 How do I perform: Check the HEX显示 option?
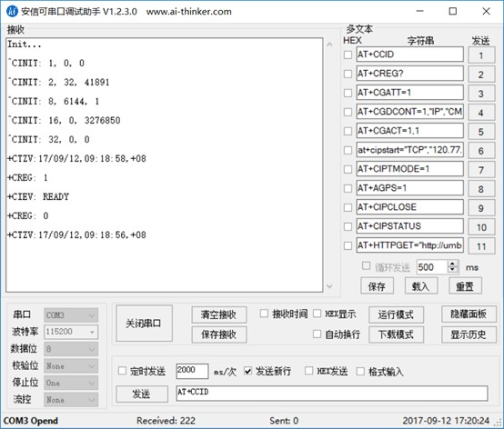coord(317,314)
